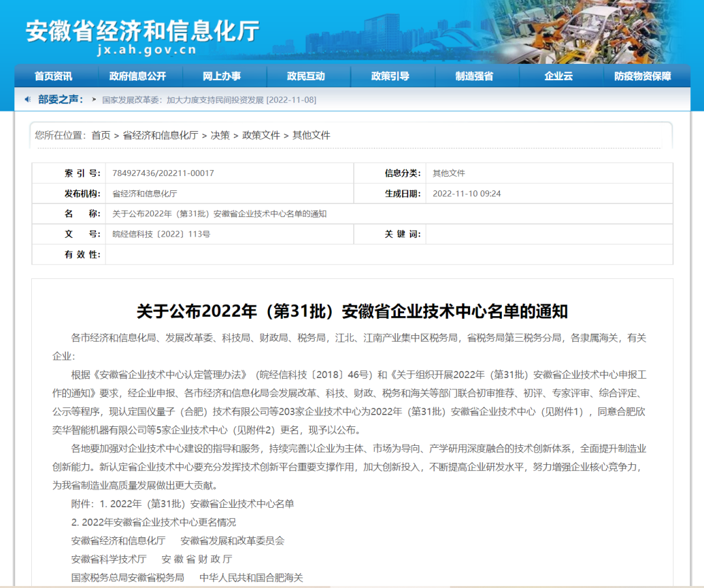Open the 政策文件 breadcrumb link

tap(261, 135)
